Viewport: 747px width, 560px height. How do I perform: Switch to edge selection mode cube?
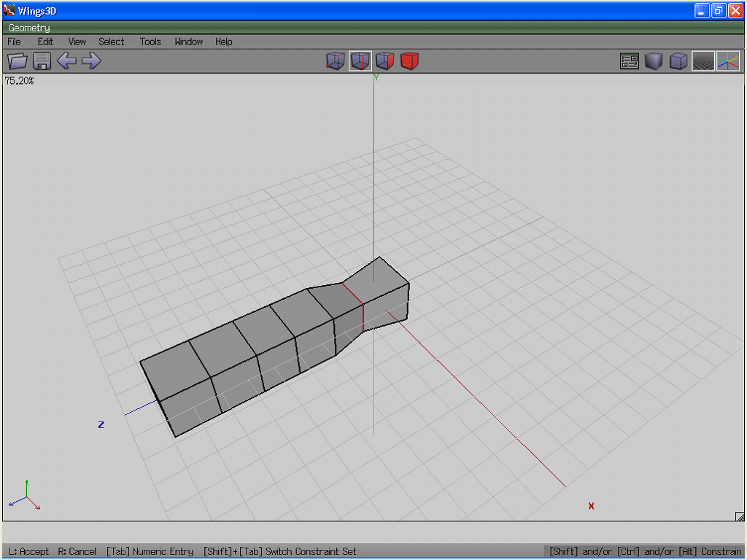[x=360, y=61]
